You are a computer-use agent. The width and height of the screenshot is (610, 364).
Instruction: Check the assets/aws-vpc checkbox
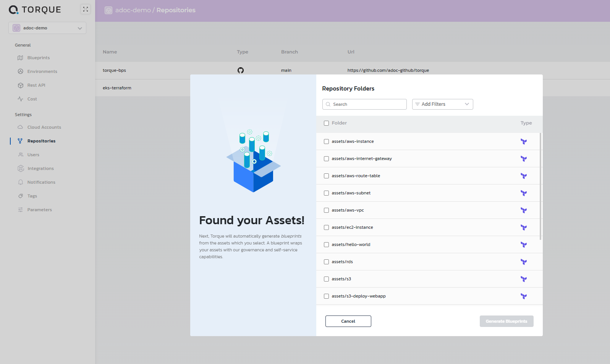click(x=326, y=210)
